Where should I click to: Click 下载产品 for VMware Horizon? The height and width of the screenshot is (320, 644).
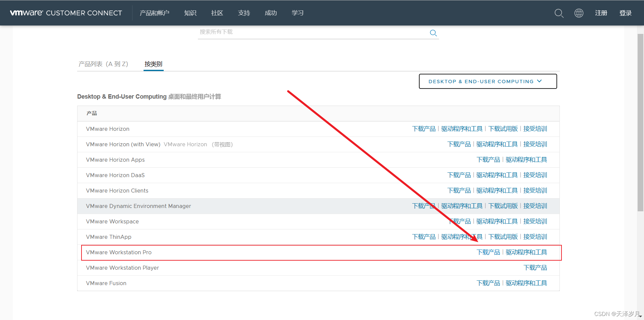click(x=424, y=129)
